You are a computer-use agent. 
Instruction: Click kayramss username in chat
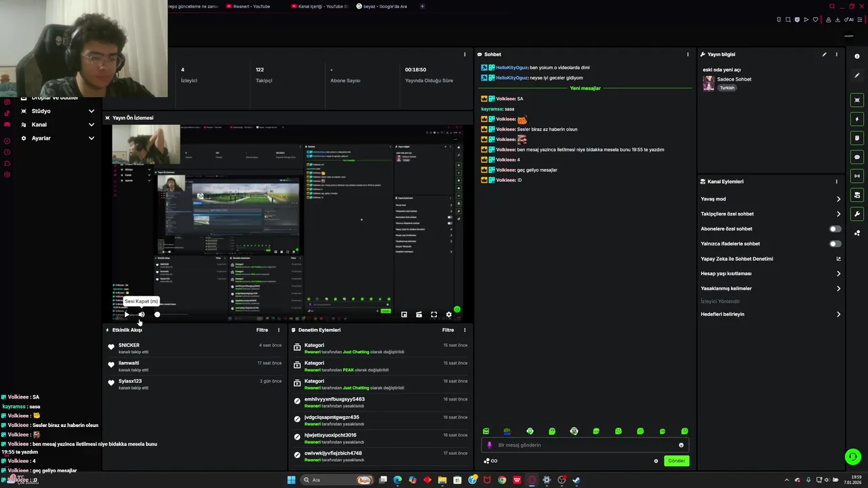pyautogui.click(x=492, y=109)
